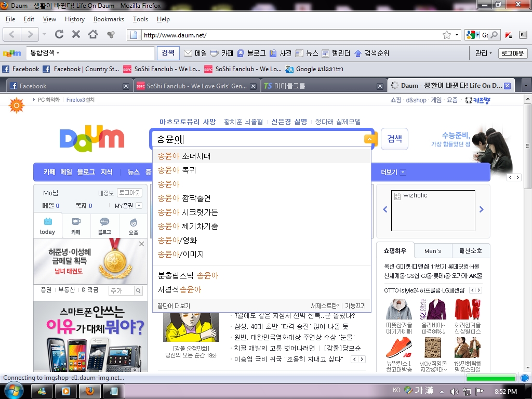Select the 패션소호 tab
Viewport: 532px width, 399px height.
click(x=471, y=251)
